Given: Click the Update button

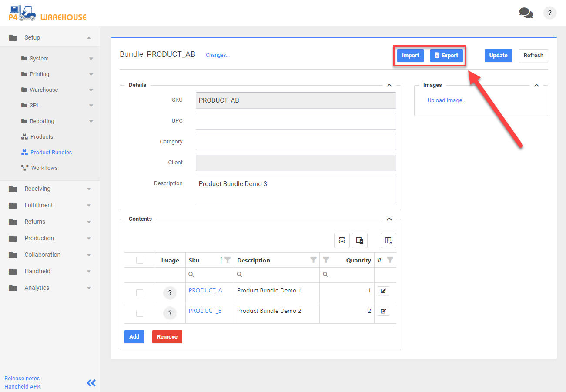Looking at the screenshot, I should pos(498,56).
